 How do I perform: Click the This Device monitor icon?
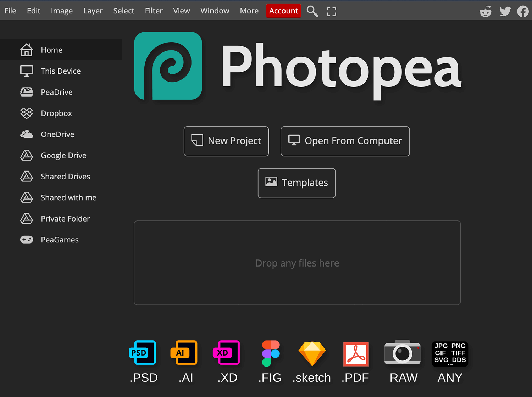click(x=27, y=71)
